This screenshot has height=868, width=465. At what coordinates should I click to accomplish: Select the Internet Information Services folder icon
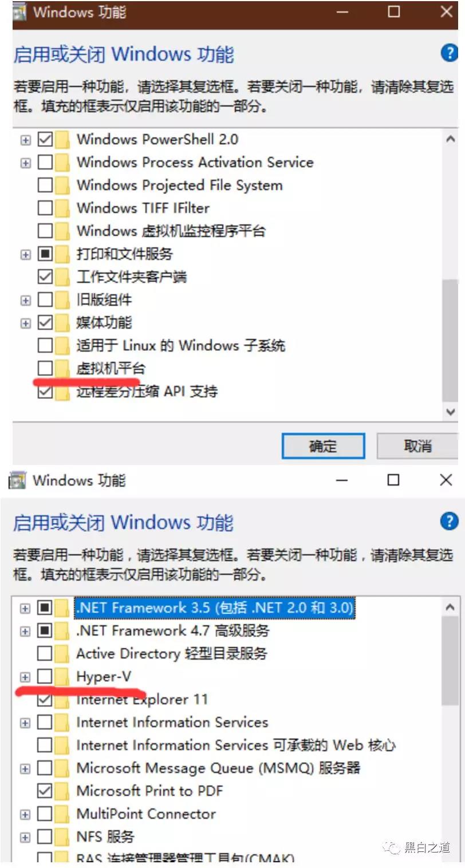pos(62,722)
